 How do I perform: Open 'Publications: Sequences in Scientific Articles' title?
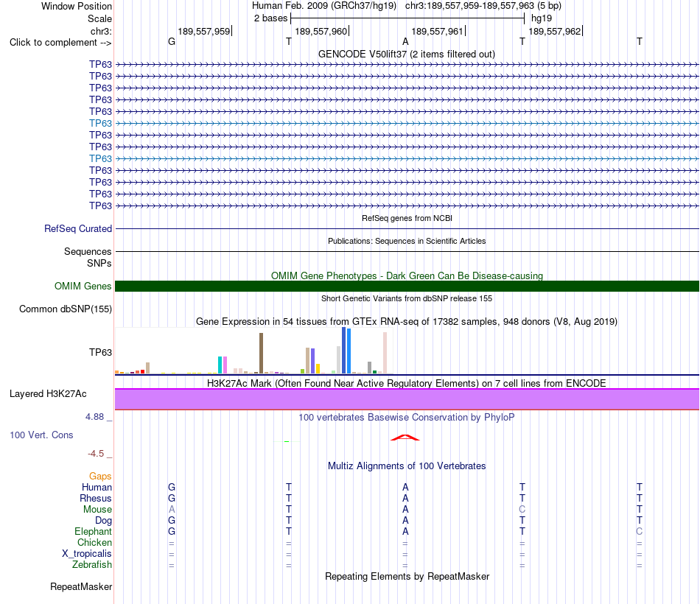(x=407, y=241)
